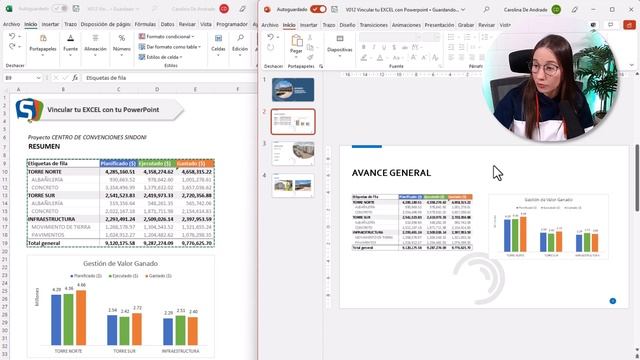Click PowerPoint Undo icon
Viewport: 640px width, 360px height.
coord(270,37)
